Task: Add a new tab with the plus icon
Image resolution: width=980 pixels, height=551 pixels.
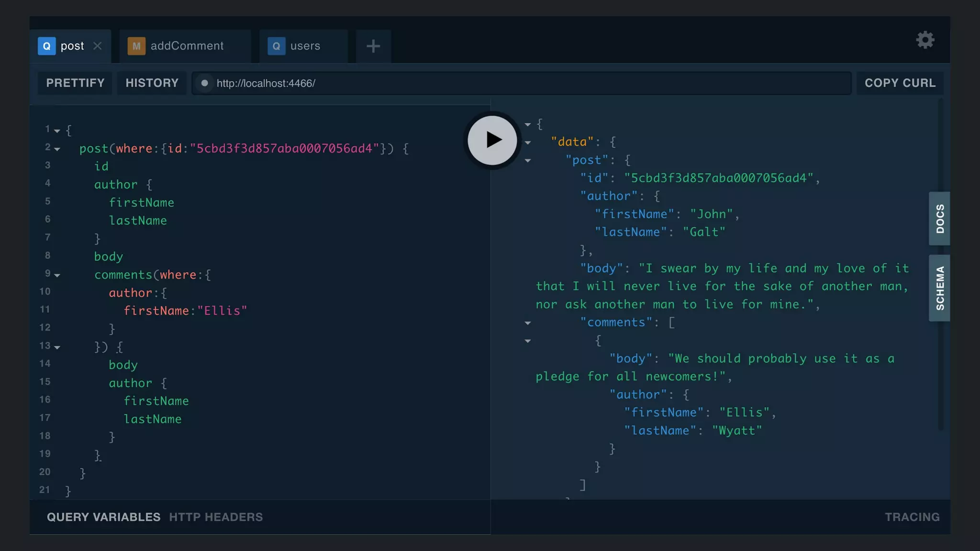Action: click(x=373, y=46)
